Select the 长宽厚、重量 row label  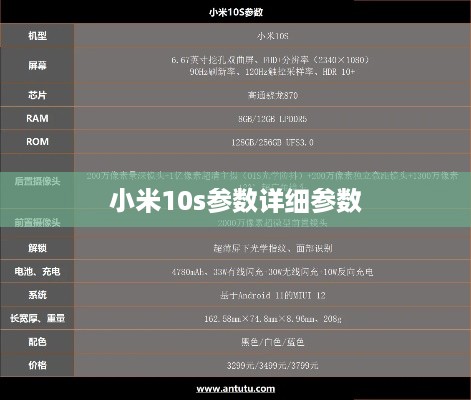37,318
